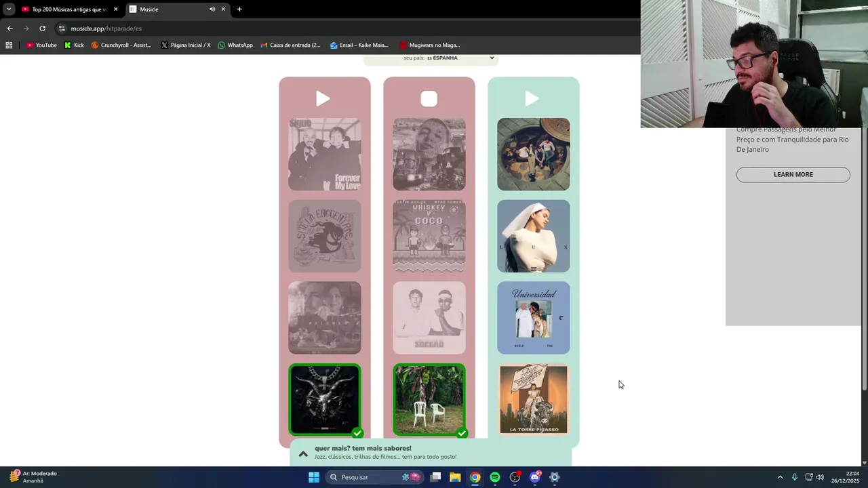868x488 pixels.
Task: Open the Kick bookmark
Action: click(74, 45)
